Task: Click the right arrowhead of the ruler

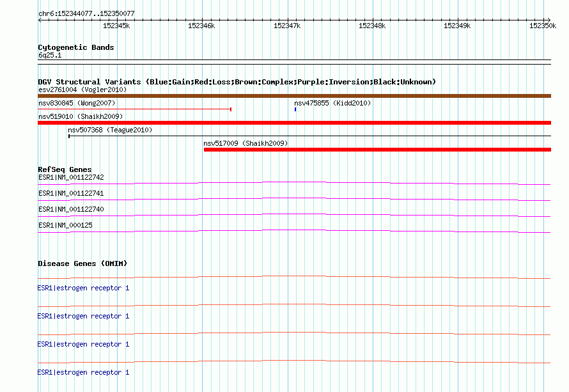Action: [x=549, y=20]
